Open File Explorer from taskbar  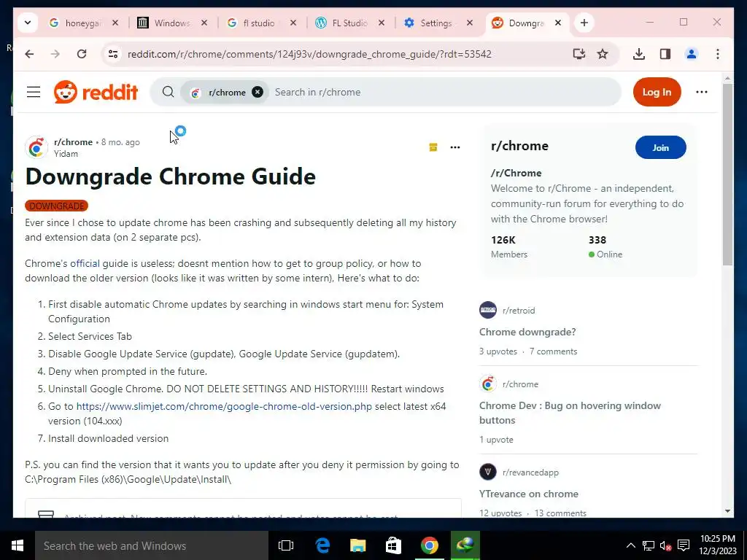click(357, 545)
